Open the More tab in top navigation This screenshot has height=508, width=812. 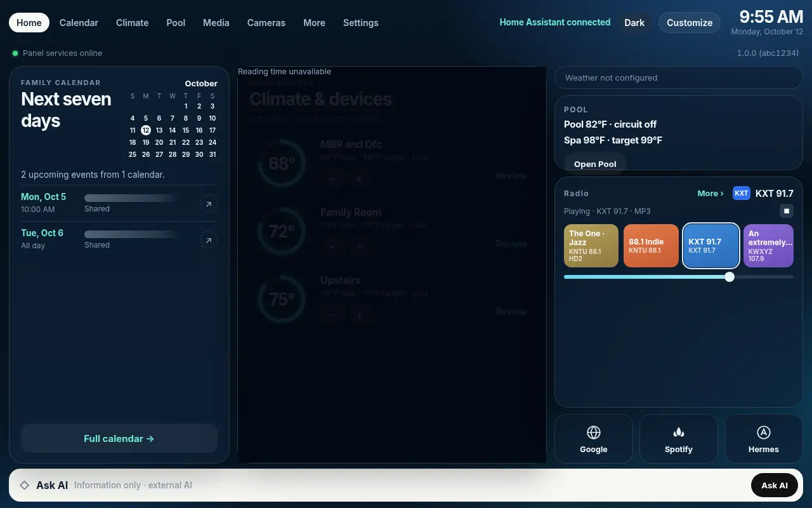click(314, 22)
